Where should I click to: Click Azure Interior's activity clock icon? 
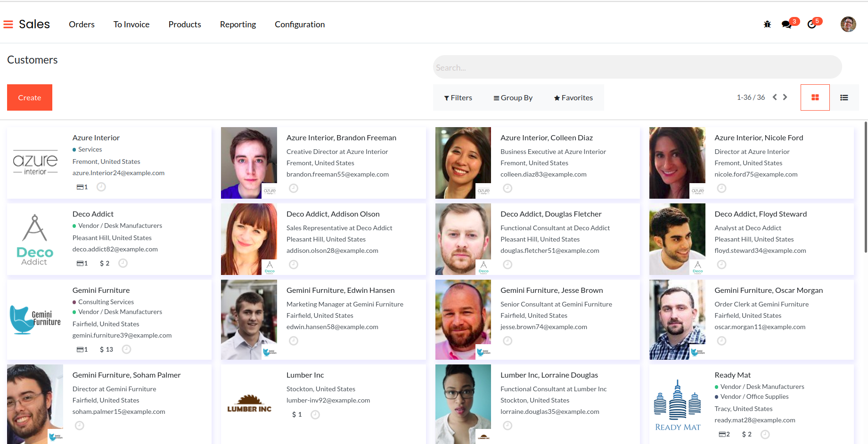pos(101,187)
